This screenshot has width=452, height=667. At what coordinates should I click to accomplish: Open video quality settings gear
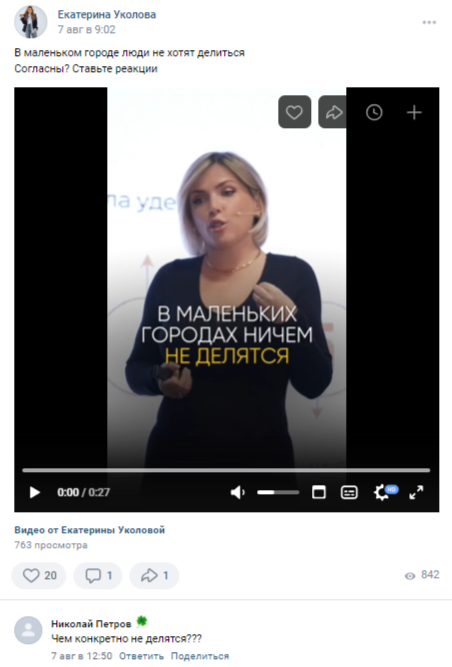coord(382,492)
